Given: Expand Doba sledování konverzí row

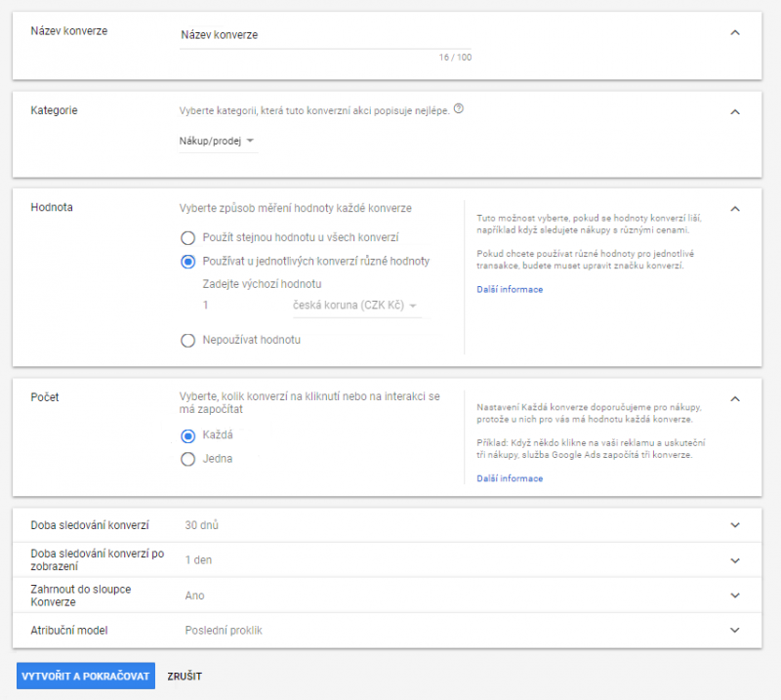Looking at the screenshot, I should (x=735, y=525).
